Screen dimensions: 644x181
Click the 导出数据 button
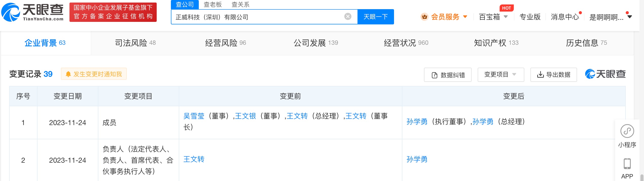click(x=554, y=75)
